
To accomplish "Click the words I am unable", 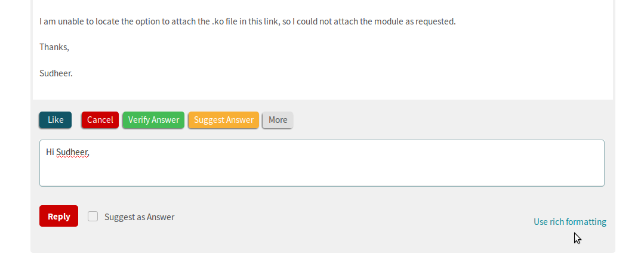I will (61, 21).
